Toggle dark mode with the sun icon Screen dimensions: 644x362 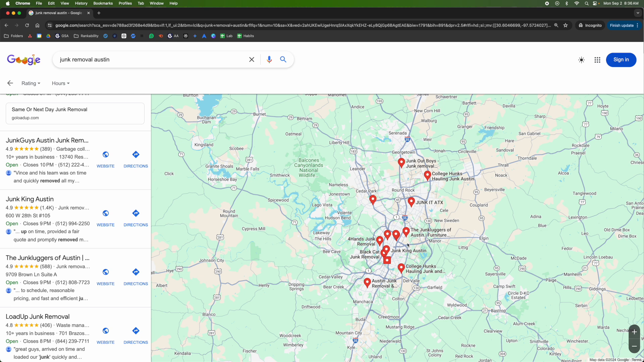click(x=581, y=60)
